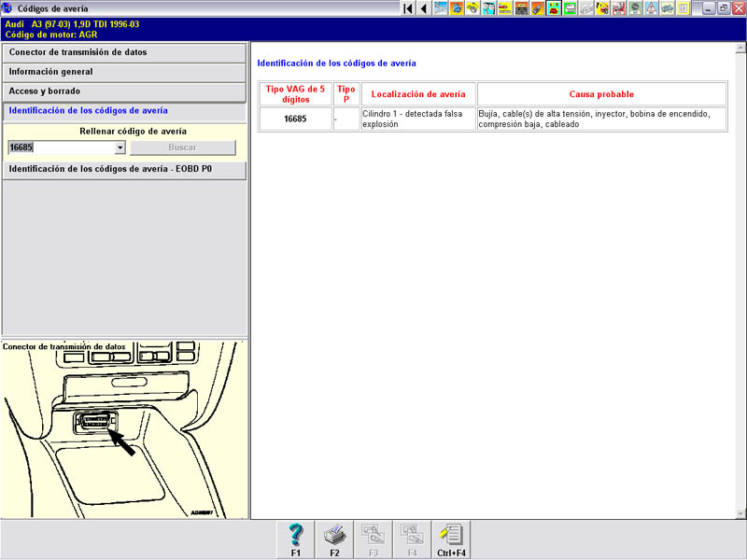
Task: Open the grey-green disc icon
Action: 635,8
